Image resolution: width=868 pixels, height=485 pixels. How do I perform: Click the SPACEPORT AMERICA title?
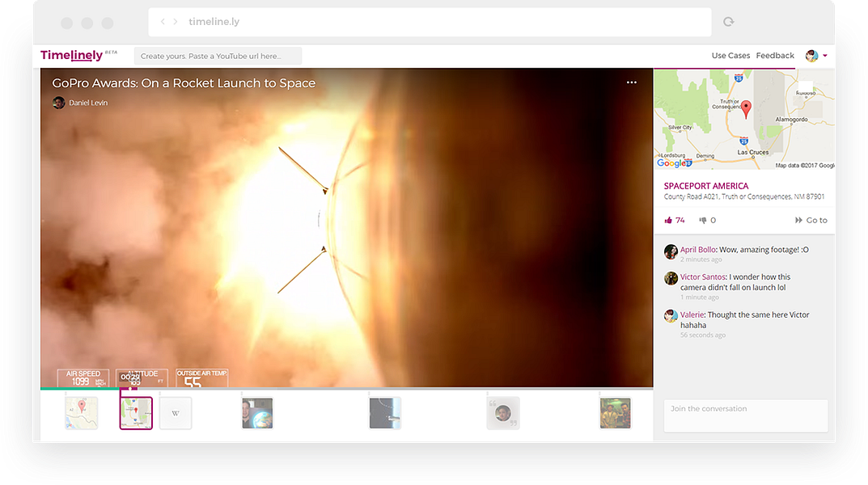coord(705,187)
